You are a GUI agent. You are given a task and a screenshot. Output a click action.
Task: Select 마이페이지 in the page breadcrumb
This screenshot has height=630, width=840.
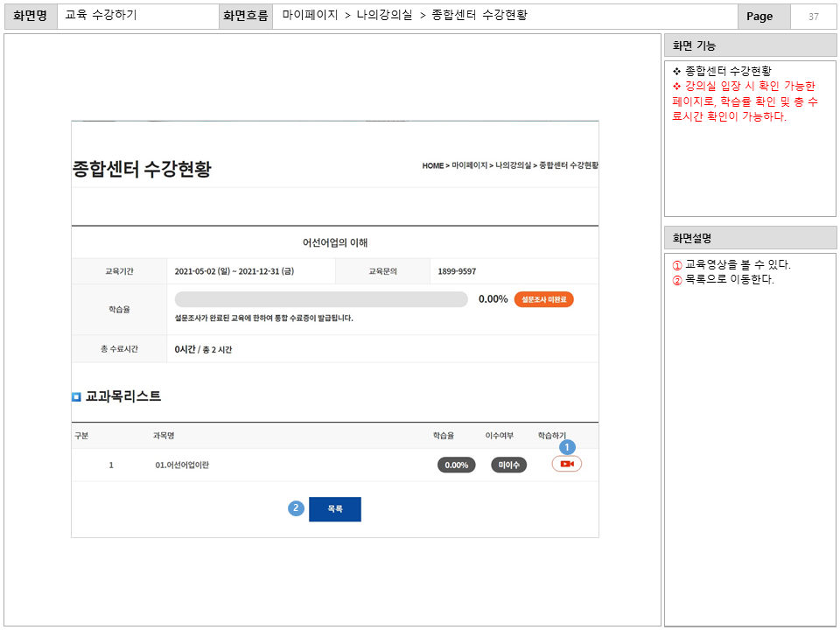pos(470,165)
